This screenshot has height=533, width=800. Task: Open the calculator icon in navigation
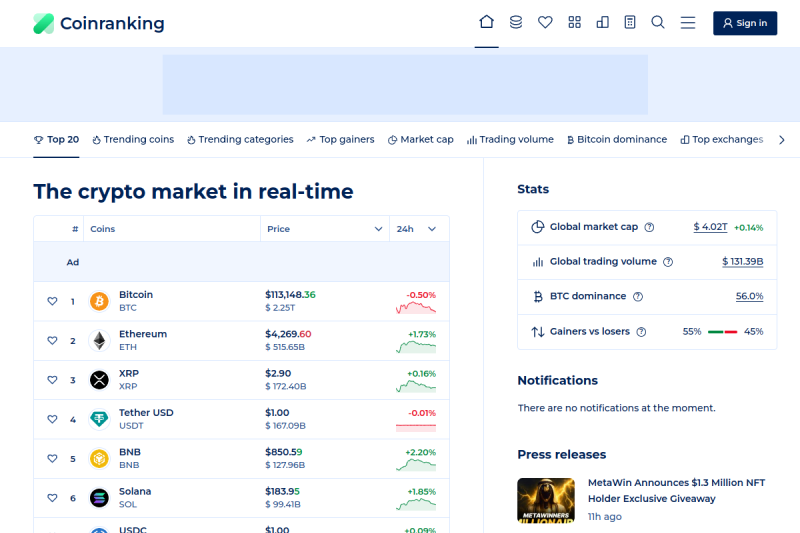(x=630, y=22)
